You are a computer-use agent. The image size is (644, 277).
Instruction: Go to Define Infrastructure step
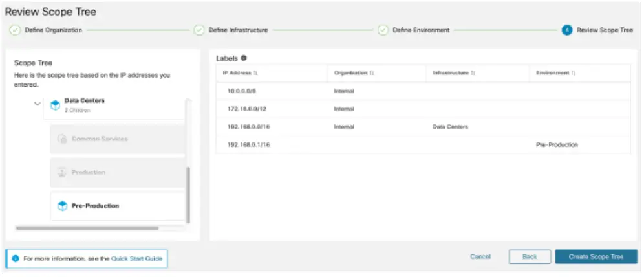(x=238, y=30)
